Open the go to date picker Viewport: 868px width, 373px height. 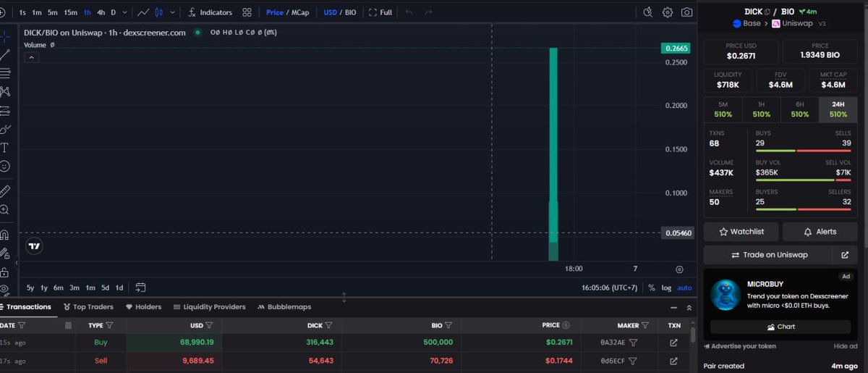[x=140, y=288]
